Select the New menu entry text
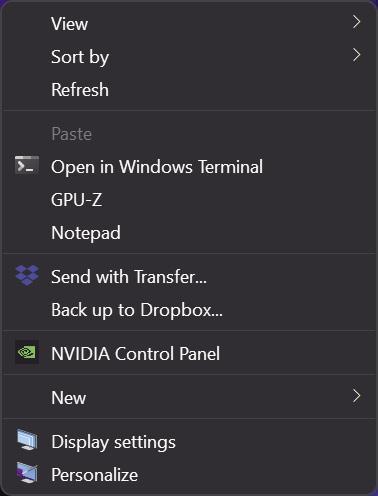 click(x=68, y=398)
